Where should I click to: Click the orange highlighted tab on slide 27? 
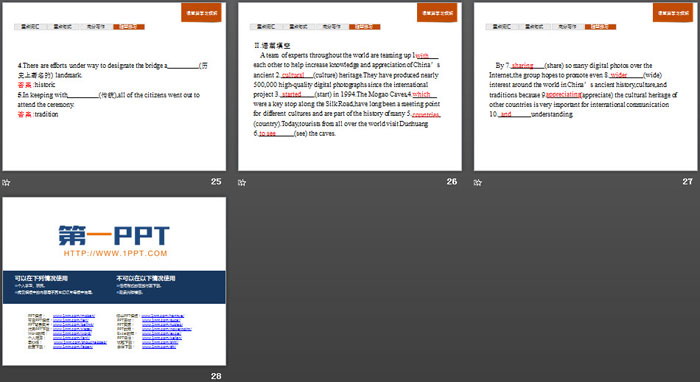[x=600, y=27]
